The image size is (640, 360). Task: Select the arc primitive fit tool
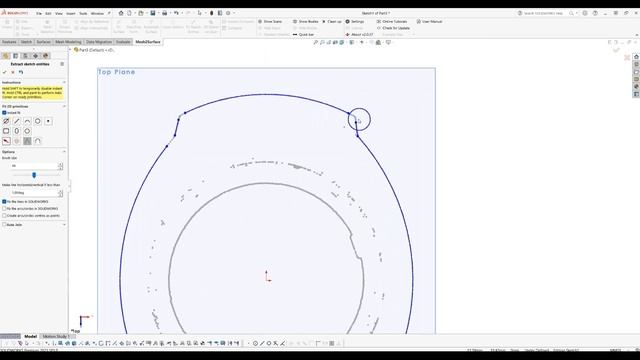pyautogui.click(x=27, y=121)
